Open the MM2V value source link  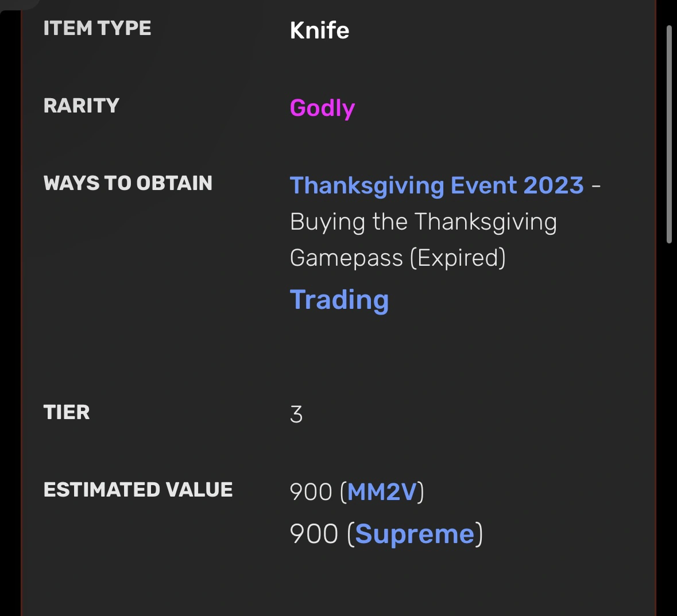point(381,492)
